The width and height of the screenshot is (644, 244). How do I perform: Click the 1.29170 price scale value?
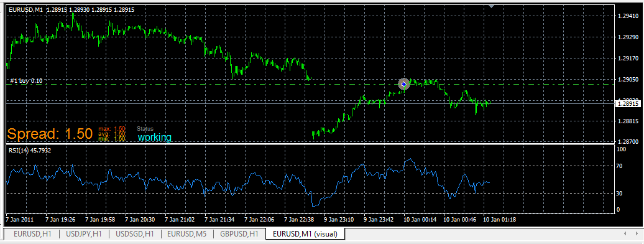tap(628, 58)
